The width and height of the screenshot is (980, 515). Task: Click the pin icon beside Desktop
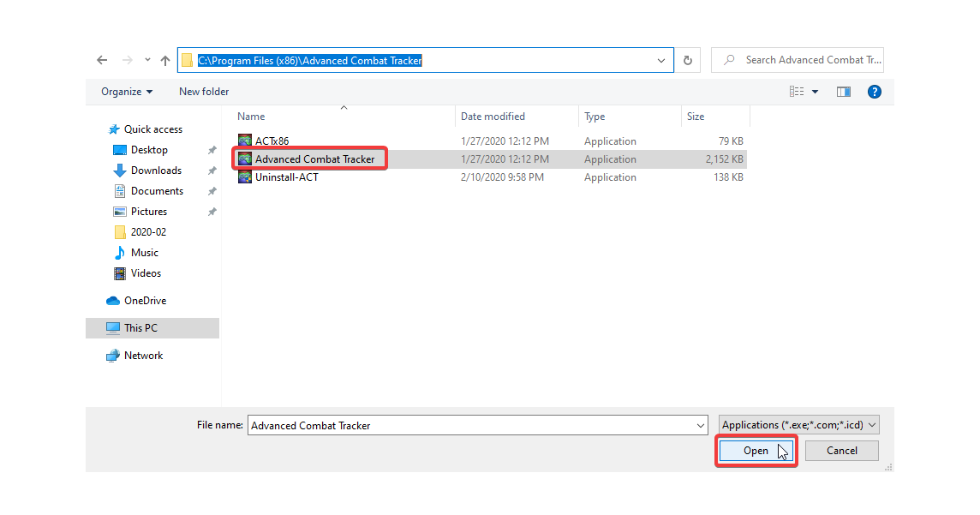coord(212,150)
